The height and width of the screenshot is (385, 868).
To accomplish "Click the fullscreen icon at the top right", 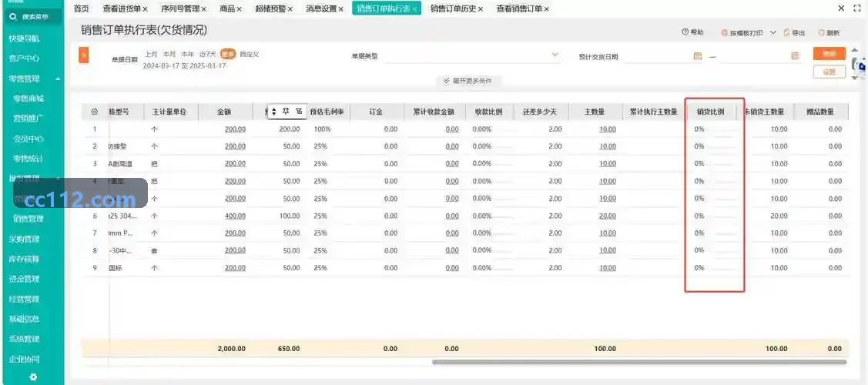I will [x=857, y=8].
